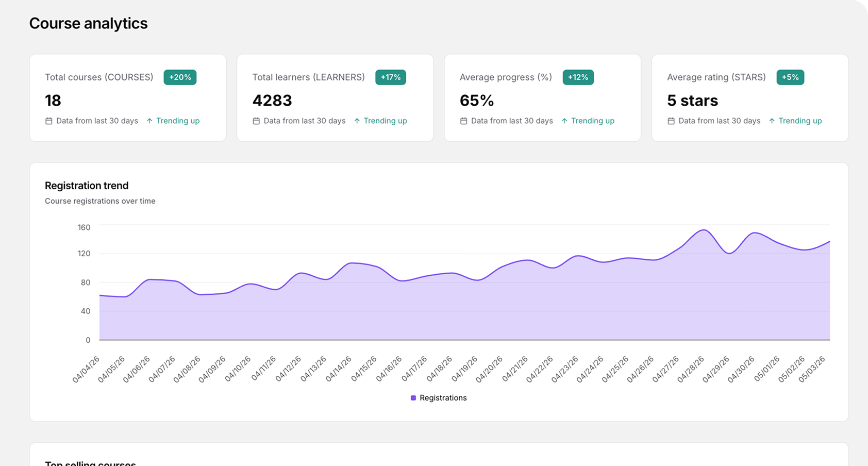The height and width of the screenshot is (466, 868).
Task: Click the 120 y-axis label
Action: 84,254
